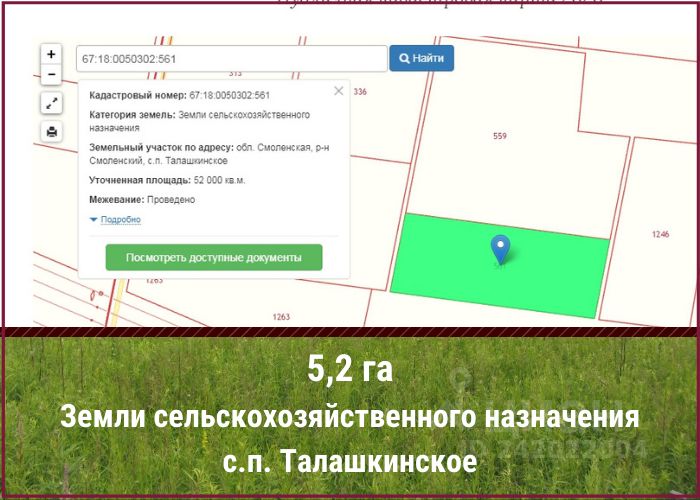The image size is (700, 500).
Task: Click lower parcel label 1263
Action: (281, 317)
